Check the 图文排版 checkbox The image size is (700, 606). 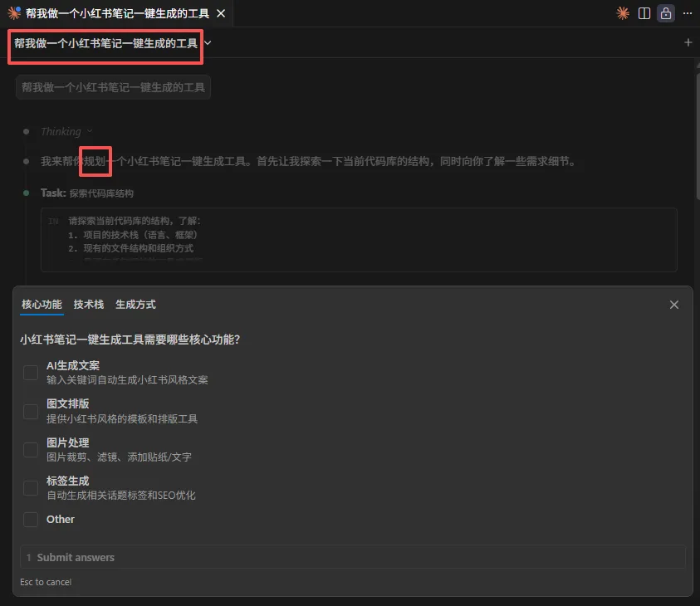coord(31,412)
